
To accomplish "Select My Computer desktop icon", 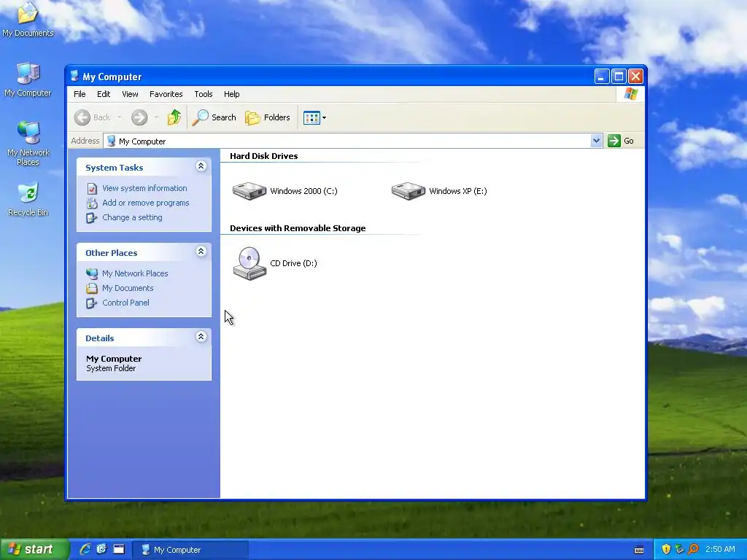I will pyautogui.click(x=28, y=79).
